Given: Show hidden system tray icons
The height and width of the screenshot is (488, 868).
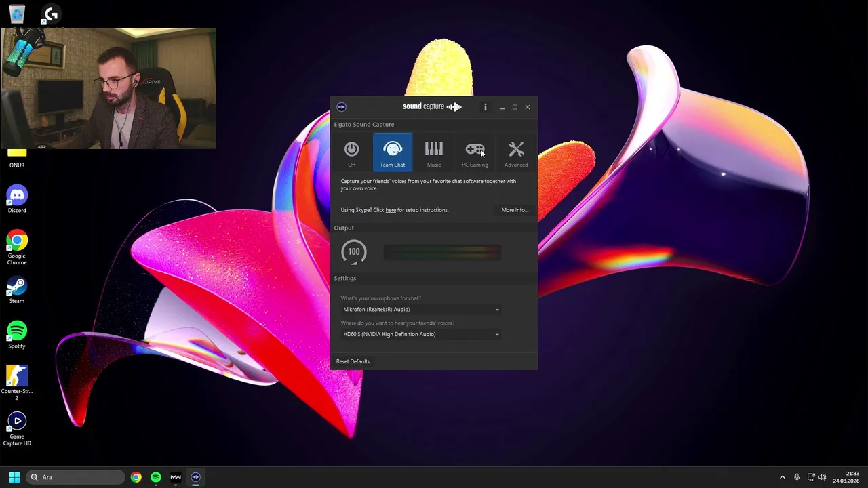Looking at the screenshot, I should click(782, 477).
